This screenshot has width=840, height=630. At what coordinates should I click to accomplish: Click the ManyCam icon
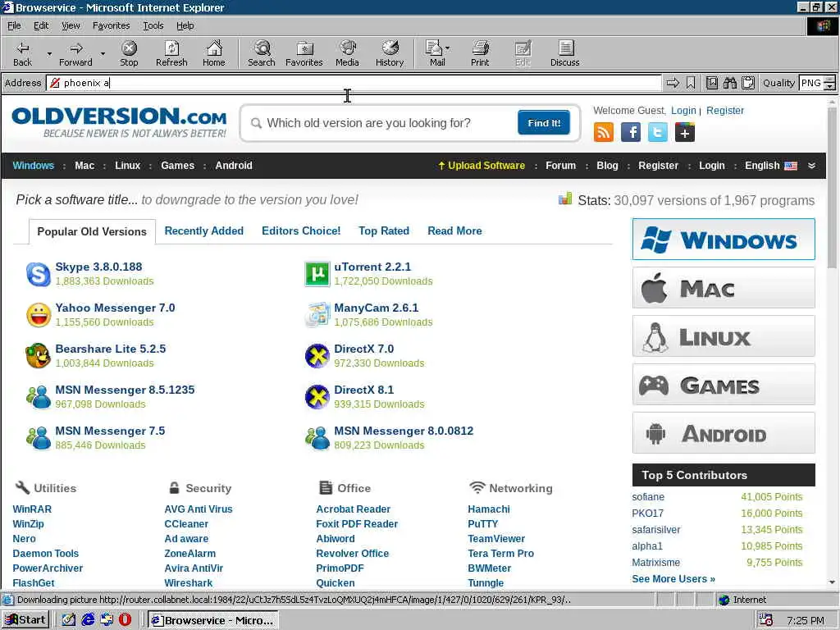point(317,315)
